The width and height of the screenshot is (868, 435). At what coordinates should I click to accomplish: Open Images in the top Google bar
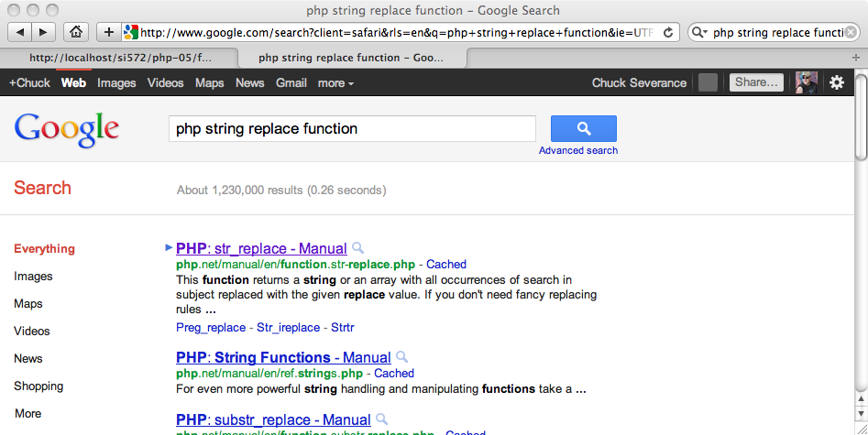coord(116,83)
